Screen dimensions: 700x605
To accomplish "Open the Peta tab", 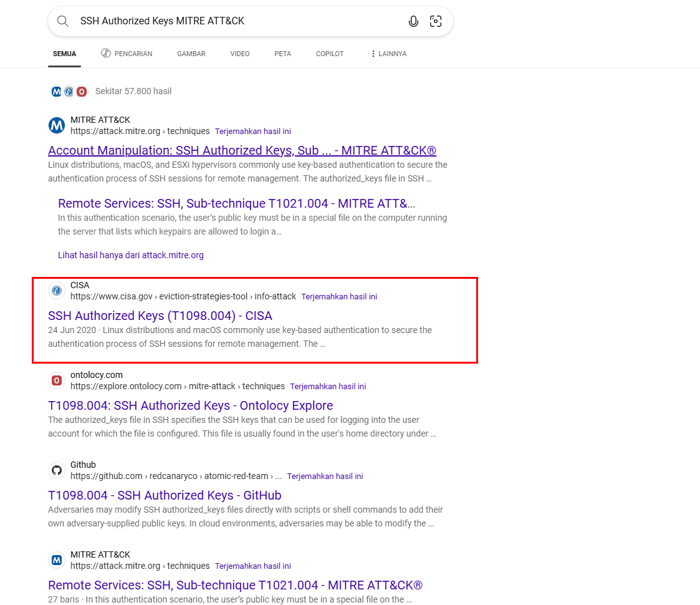I will pyautogui.click(x=282, y=54).
